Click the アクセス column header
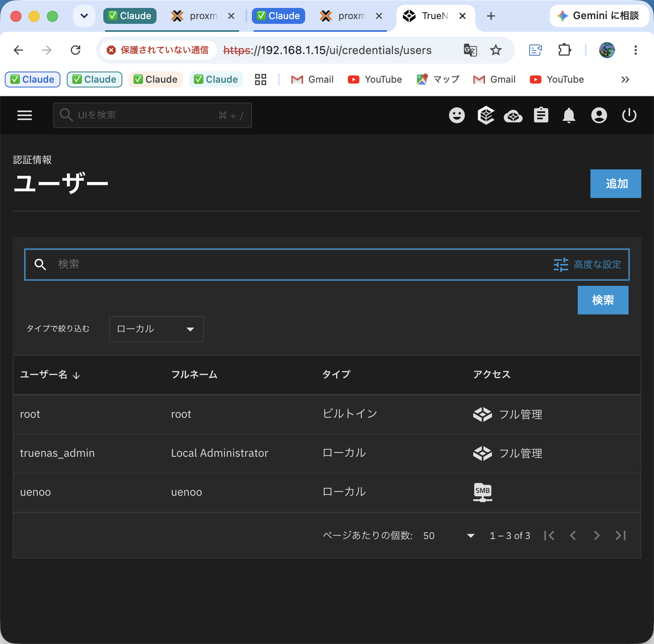Image resolution: width=654 pixels, height=644 pixels. (492, 374)
